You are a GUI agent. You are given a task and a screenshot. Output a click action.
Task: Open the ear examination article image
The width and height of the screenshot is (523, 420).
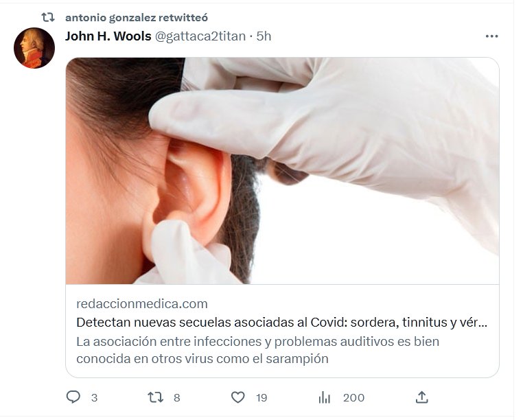tap(282, 171)
